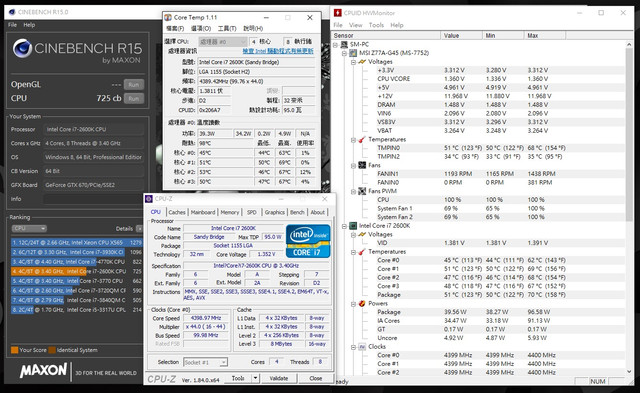Viewport: 640px width, 393px height.
Task: Click the CPU Temperatures thermometer icon
Action: point(362,252)
